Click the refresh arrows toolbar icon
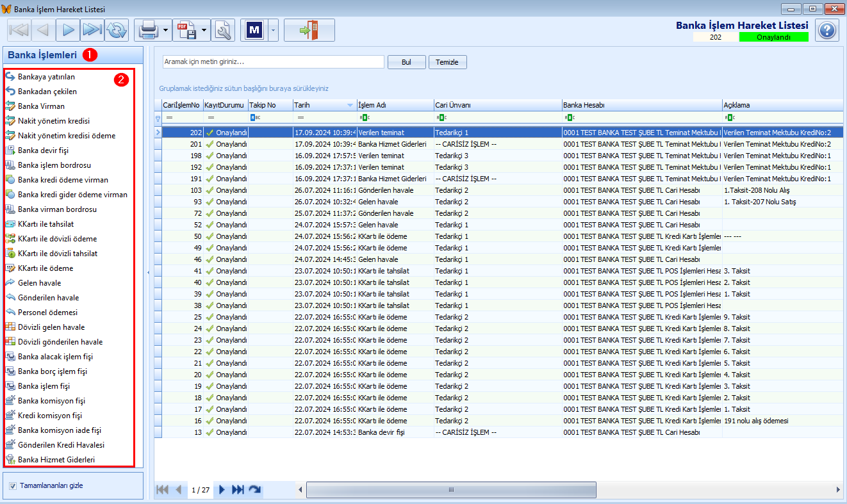847x504 pixels. [x=117, y=30]
